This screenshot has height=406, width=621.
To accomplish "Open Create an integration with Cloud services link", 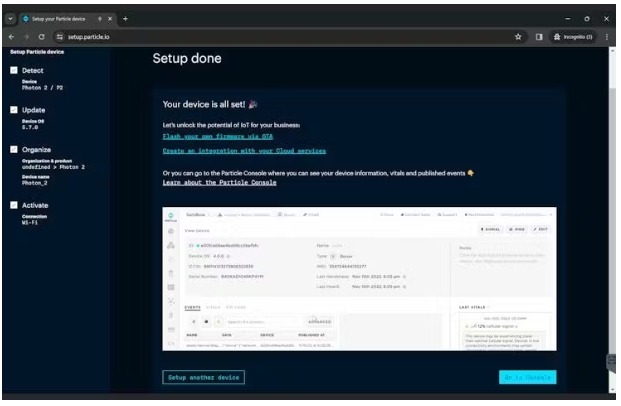I will tap(244, 151).
